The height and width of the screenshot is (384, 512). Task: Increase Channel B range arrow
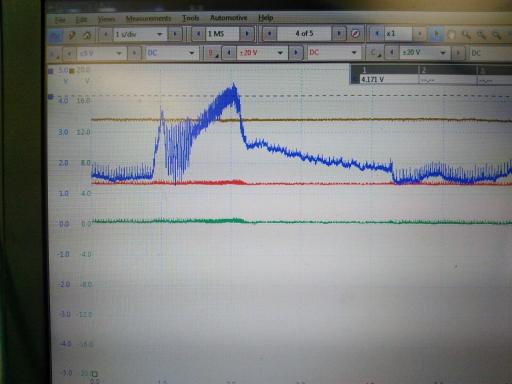[296, 52]
